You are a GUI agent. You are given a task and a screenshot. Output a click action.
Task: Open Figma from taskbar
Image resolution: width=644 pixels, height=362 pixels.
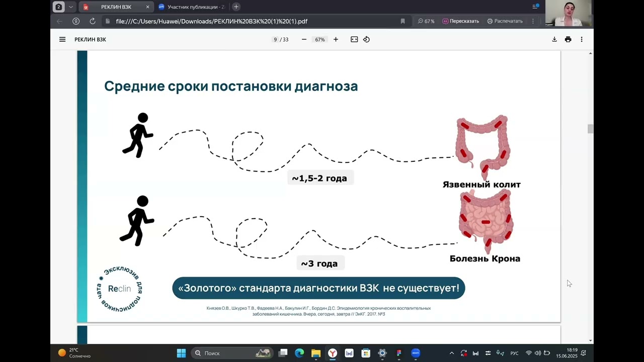tap(399, 353)
